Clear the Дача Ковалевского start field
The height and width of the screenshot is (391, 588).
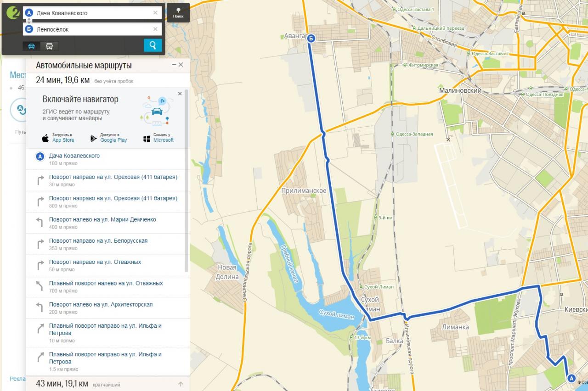click(155, 13)
